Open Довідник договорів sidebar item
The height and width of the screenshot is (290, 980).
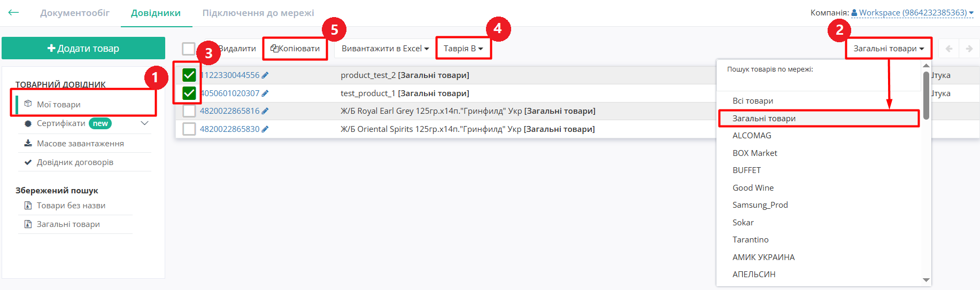pos(75,162)
